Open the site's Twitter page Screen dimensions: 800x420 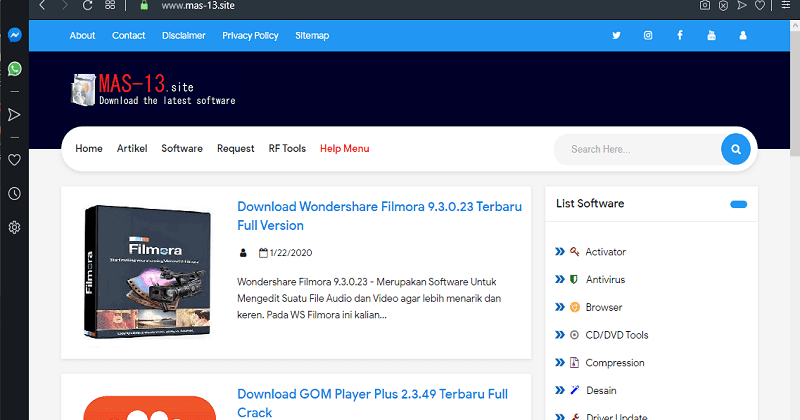(616, 35)
